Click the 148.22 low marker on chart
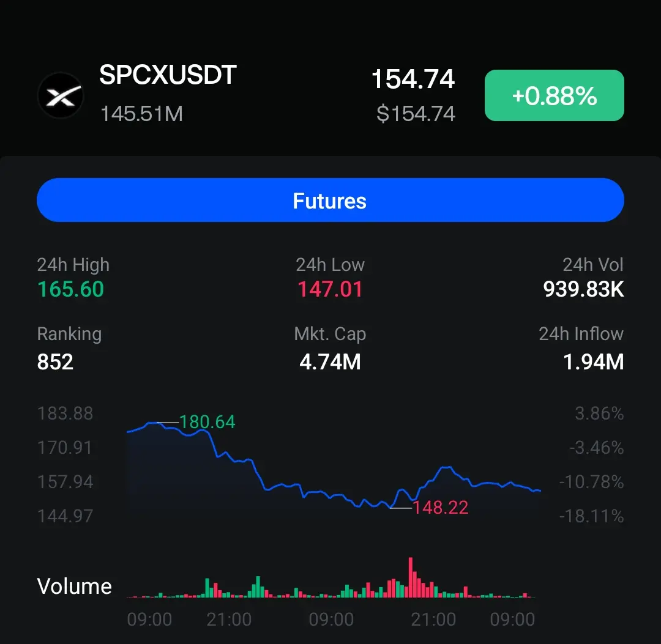661x644 pixels. pyautogui.click(x=441, y=508)
